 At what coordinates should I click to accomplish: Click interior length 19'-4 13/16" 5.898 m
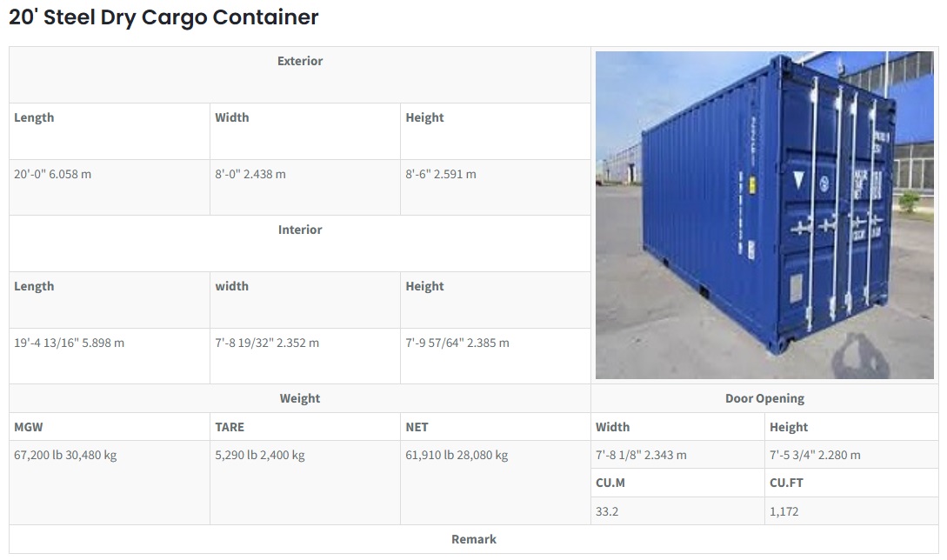click(x=69, y=343)
